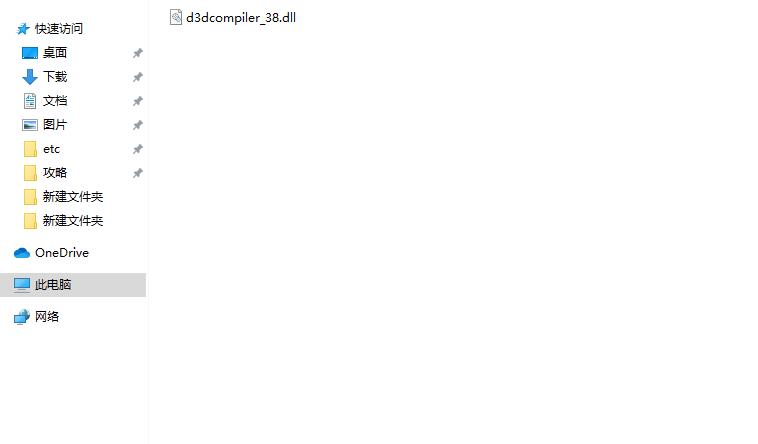
Task: Select the blue Desktop (桌面) icon
Action: coord(29,53)
